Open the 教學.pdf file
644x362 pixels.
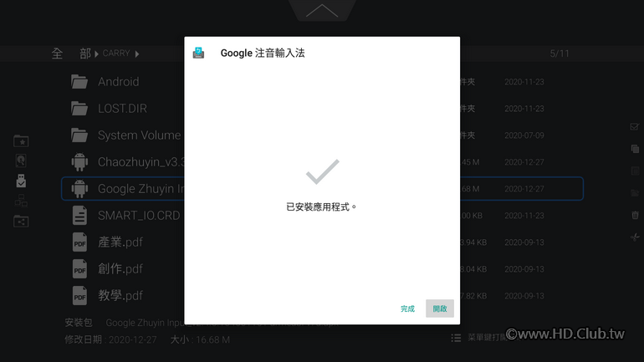click(x=120, y=295)
